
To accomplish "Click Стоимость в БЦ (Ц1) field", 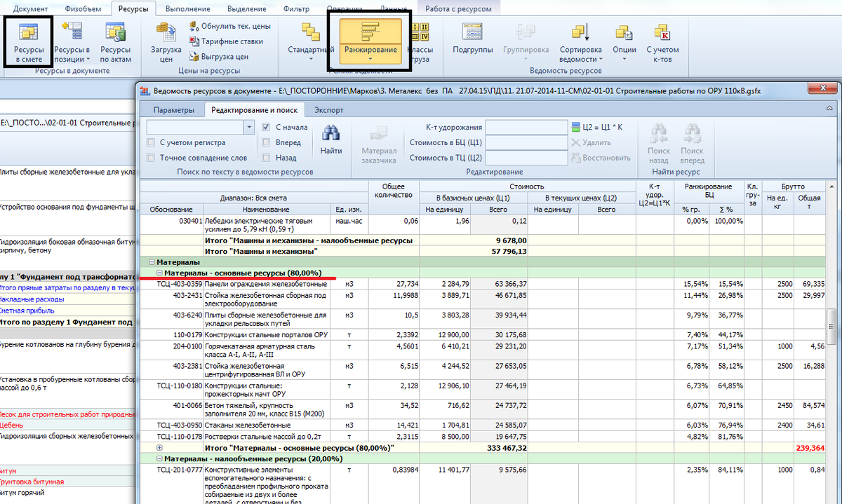I will click(526, 142).
